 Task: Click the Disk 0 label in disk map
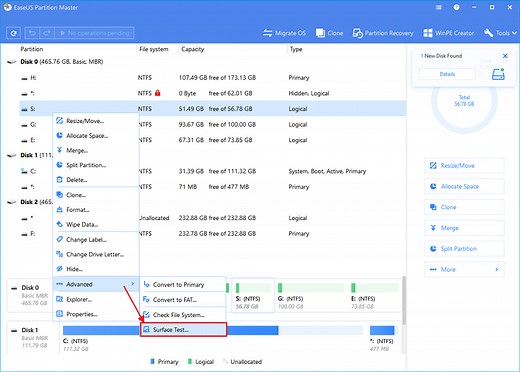(30, 287)
